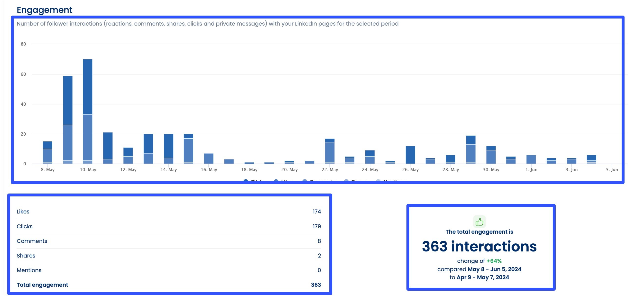Click the green thumbs-up icon
Viewport: 644px width, 296px height.
pyautogui.click(x=479, y=222)
